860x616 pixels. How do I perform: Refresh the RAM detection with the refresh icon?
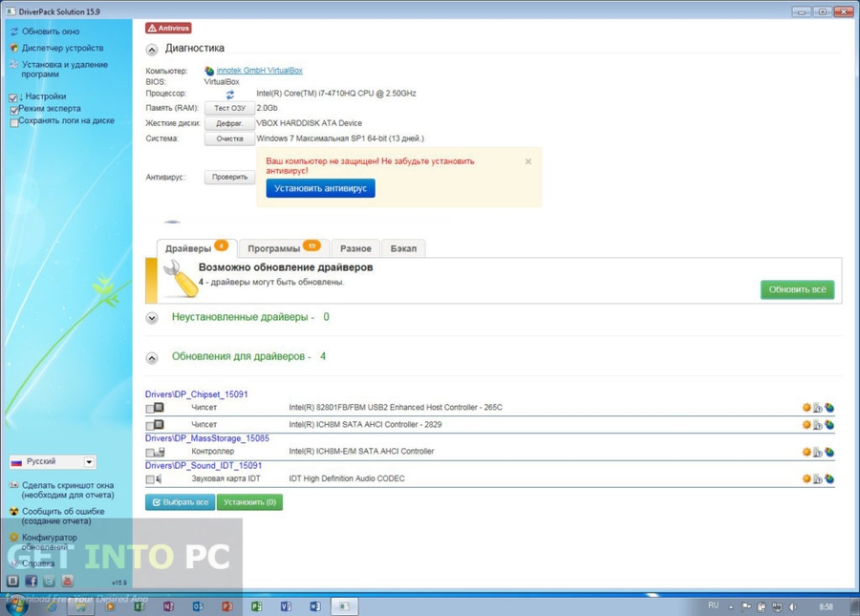coord(228,95)
